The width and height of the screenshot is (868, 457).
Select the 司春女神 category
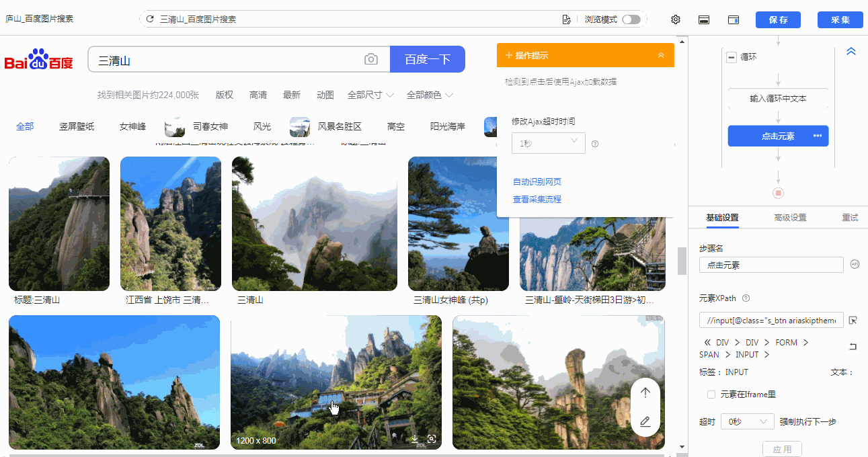point(196,126)
